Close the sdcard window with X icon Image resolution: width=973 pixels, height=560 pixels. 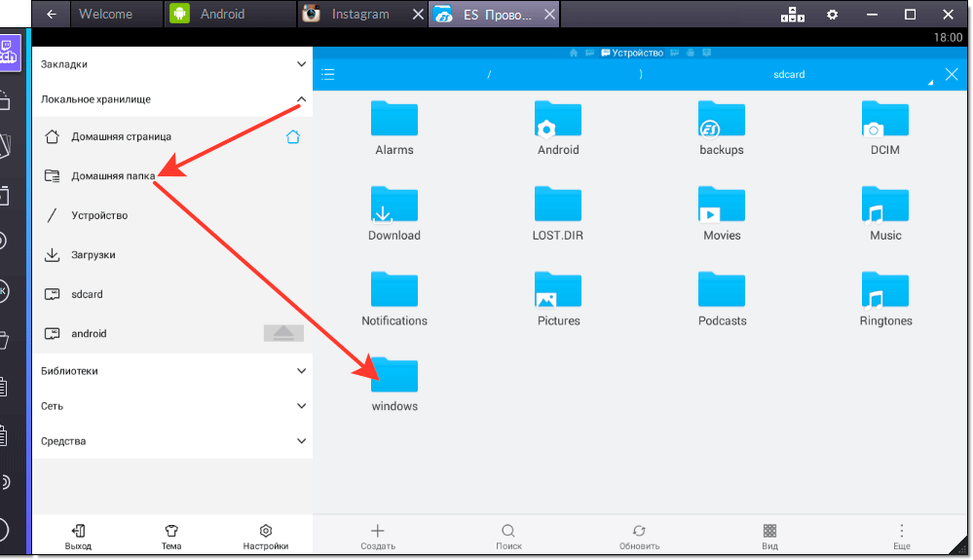[x=952, y=74]
